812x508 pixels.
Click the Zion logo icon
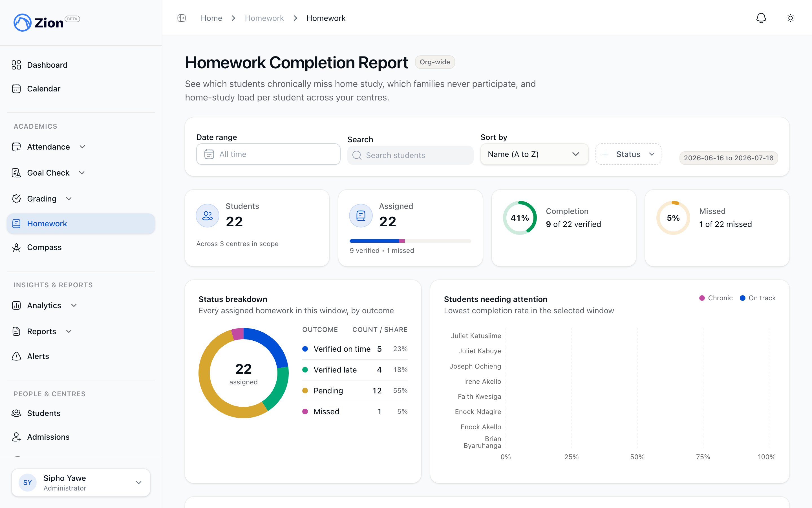tap(23, 23)
